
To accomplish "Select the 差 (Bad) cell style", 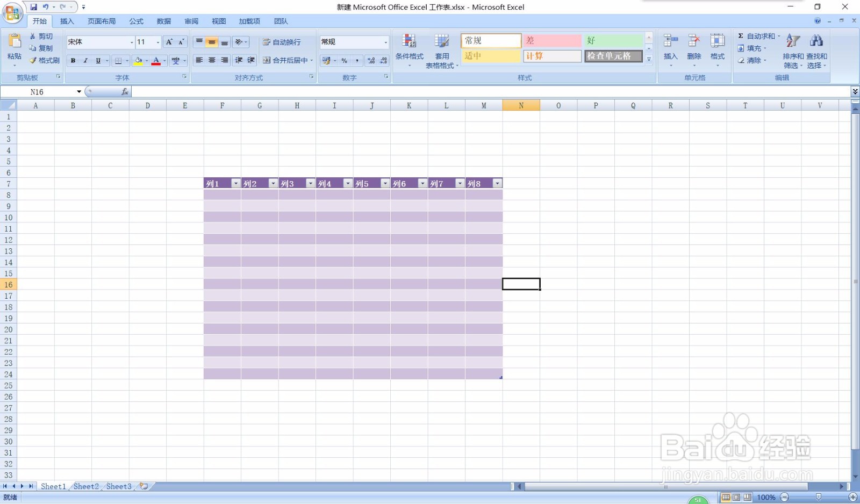I will coord(553,41).
